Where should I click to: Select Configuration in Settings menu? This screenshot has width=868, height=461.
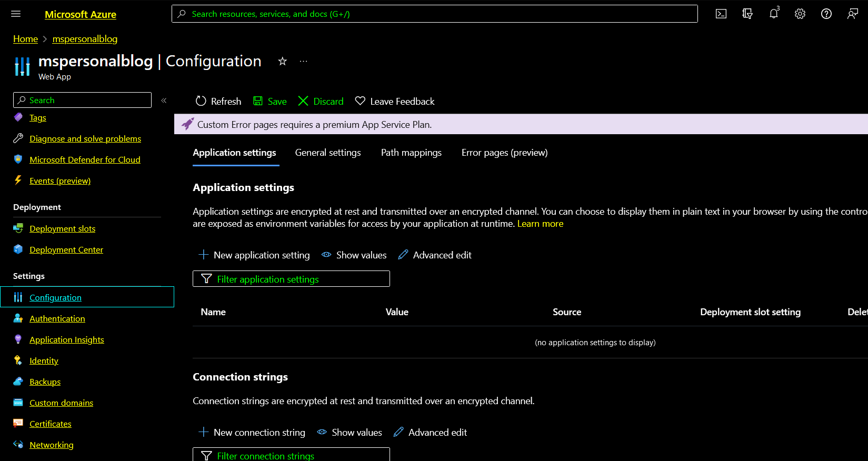87,297
